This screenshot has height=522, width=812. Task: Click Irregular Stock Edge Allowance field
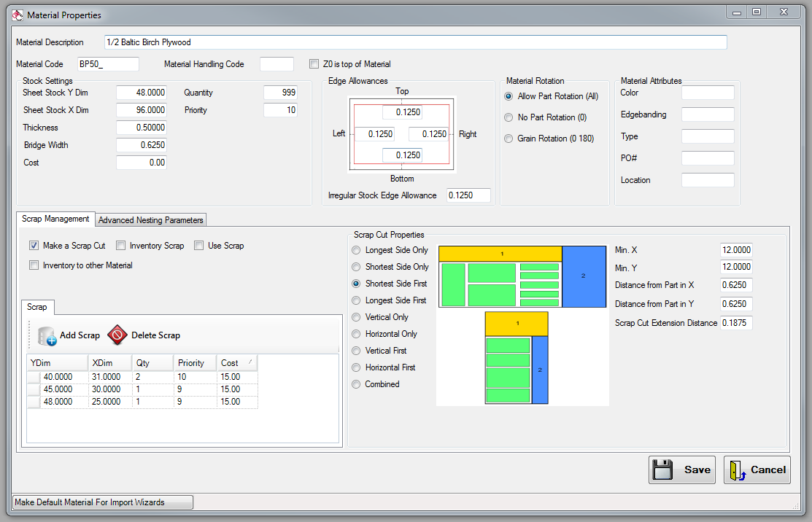(468, 195)
